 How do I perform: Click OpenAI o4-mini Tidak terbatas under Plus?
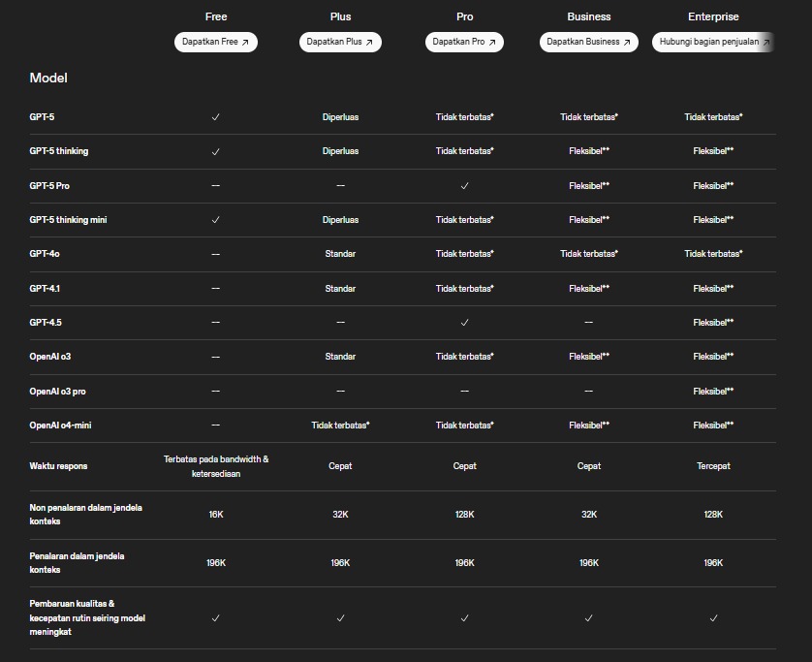coord(340,426)
